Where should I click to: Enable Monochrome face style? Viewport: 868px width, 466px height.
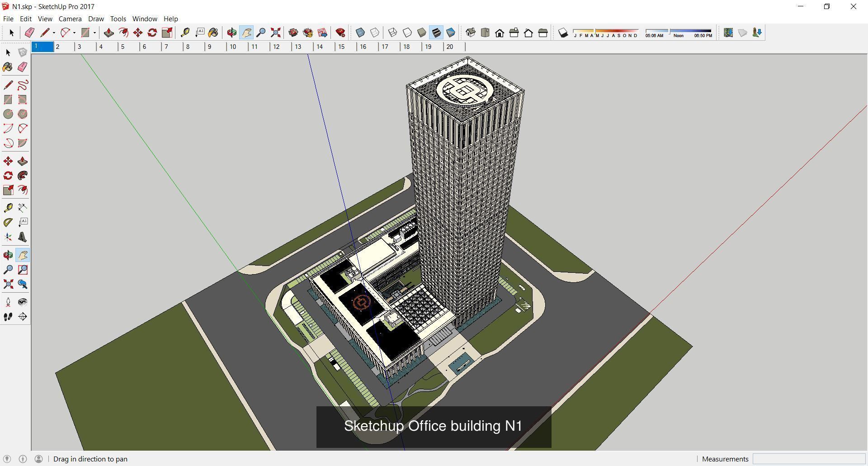point(451,33)
